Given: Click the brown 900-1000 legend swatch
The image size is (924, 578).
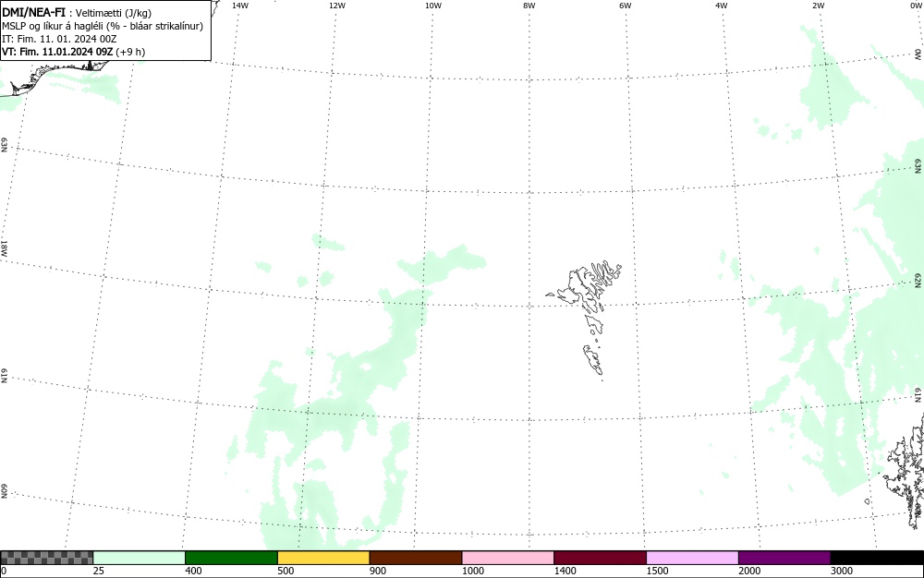Looking at the screenshot, I should [x=416, y=558].
